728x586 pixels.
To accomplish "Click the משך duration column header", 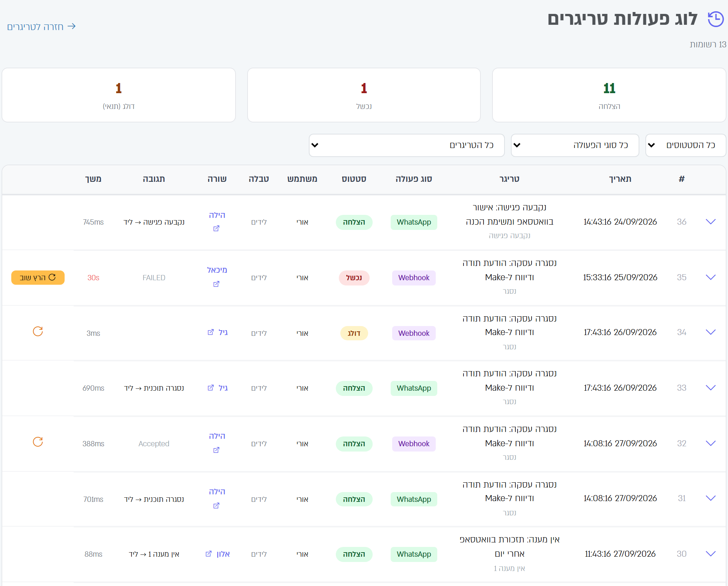I will [93, 179].
